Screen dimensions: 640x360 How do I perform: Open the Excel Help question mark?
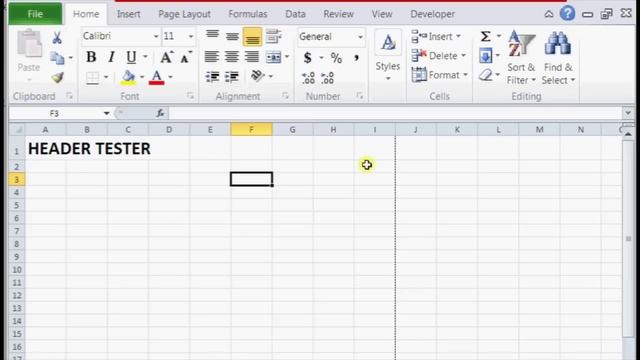coord(567,14)
